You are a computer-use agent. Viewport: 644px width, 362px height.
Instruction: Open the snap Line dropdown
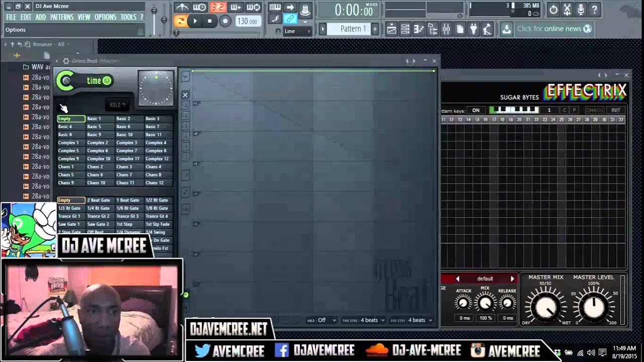point(297,31)
